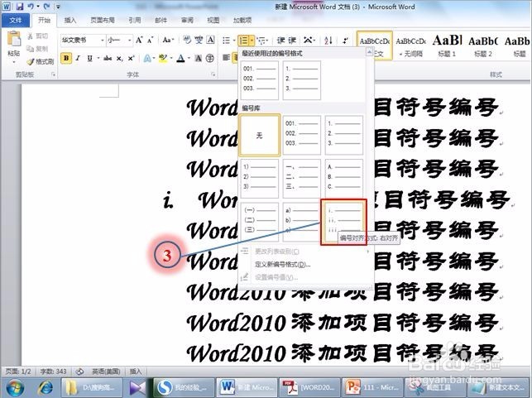532x398 pixels.
Task: Click the Increase Indent icon
Action: tap(292, 41)
